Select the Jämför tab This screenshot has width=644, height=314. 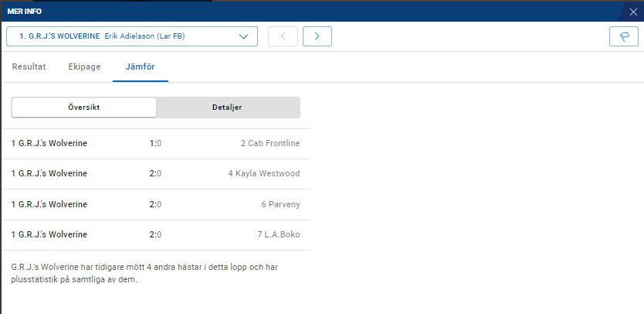point(140,67)
